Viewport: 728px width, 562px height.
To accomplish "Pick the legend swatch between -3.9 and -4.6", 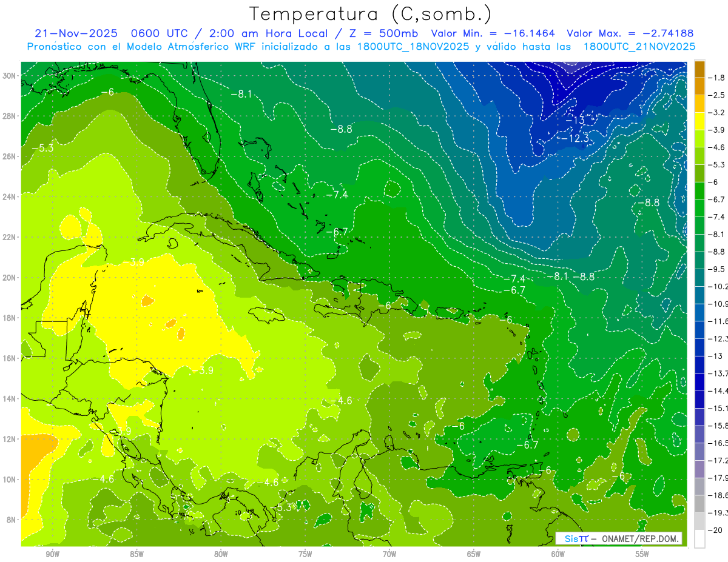I will 699,138.
